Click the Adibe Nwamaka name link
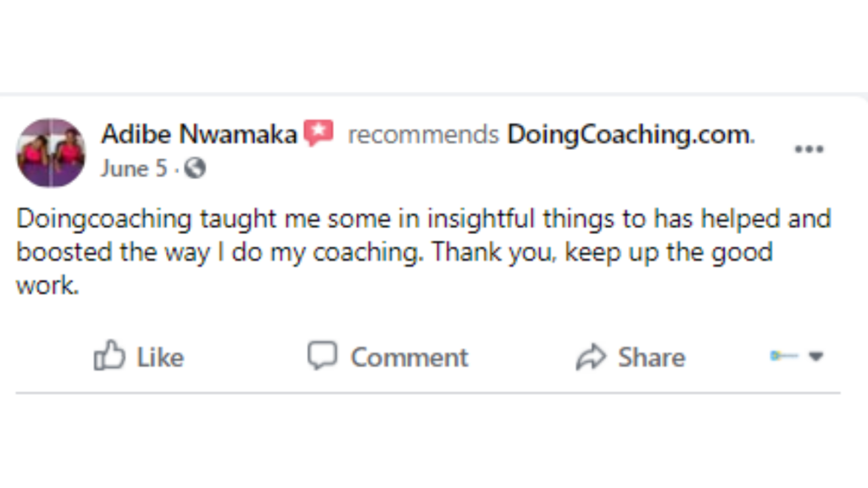868x488 pixels. point(199,135)
